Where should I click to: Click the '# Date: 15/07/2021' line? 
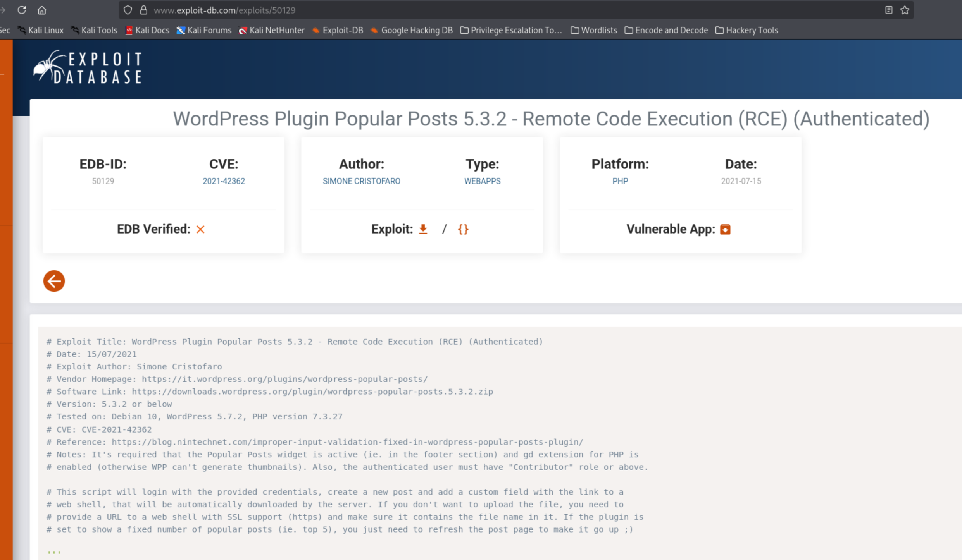tap(91, 354)
